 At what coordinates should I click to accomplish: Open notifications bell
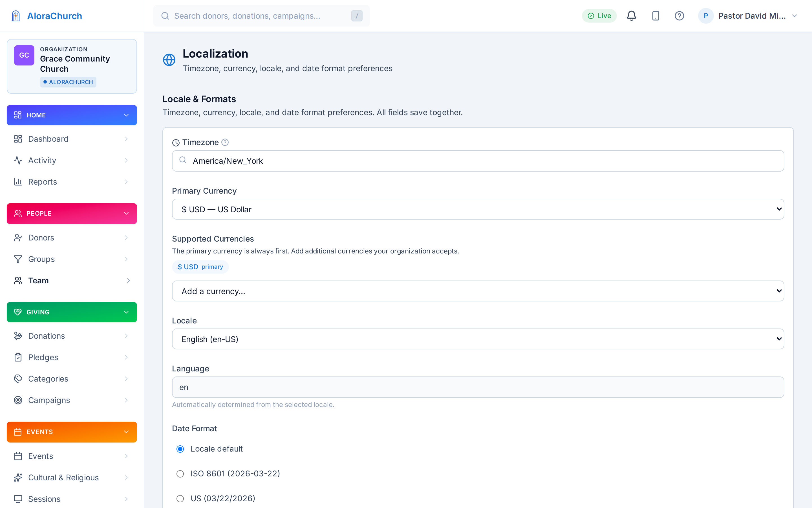(632, 16)
